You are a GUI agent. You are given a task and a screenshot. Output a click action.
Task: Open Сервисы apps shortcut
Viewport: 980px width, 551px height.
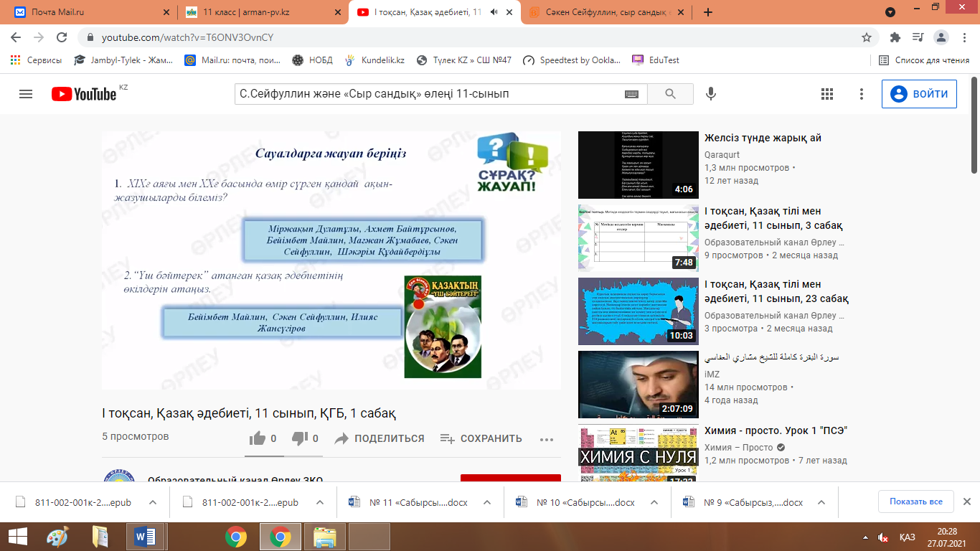pyautogui.click(x=37, y=60)
